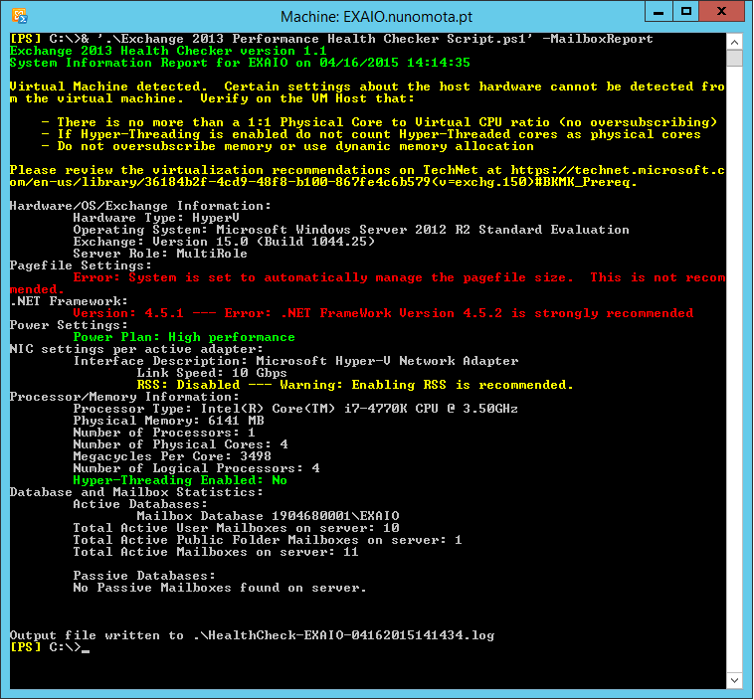Click 'Database and Mailbox Statistics:' heading

pyautogui.click(x=136, y=492)
